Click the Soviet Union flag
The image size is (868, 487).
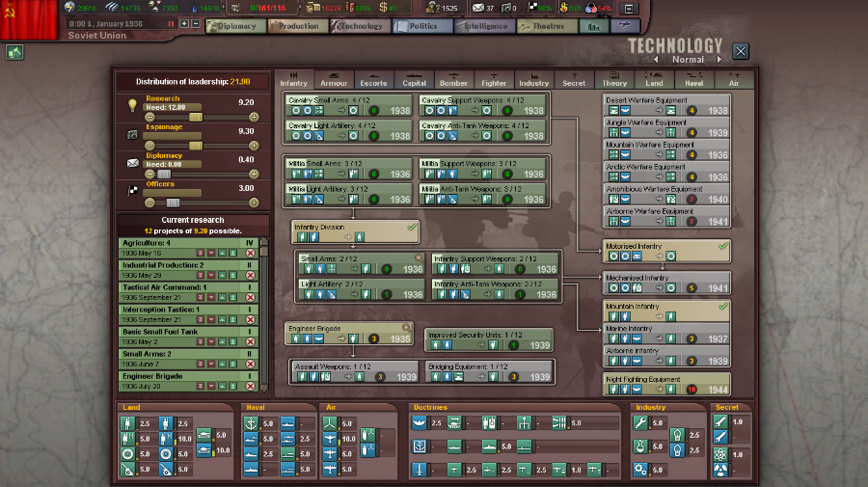click(28, 20)
